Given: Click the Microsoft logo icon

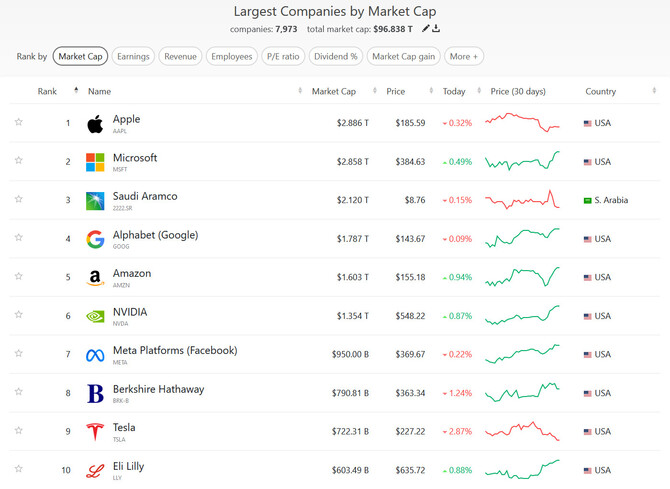Looking at the screenshot, I should point(95,162).
